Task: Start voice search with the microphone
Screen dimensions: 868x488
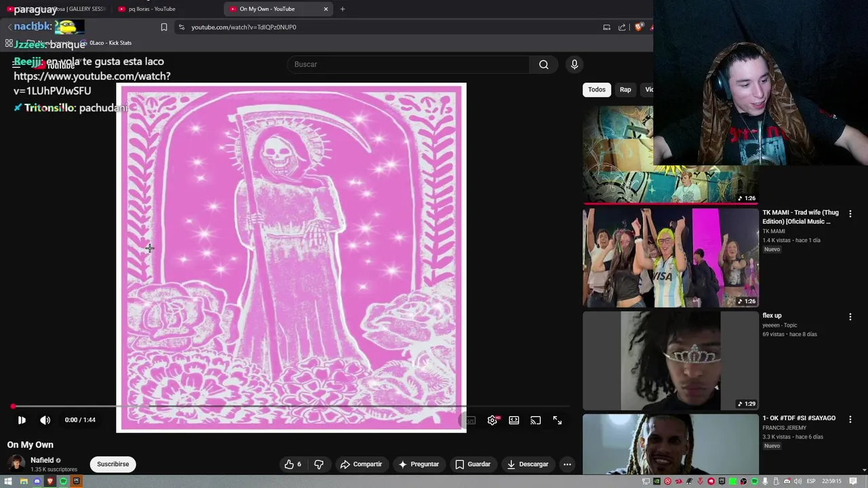Action: click(574, 64)
